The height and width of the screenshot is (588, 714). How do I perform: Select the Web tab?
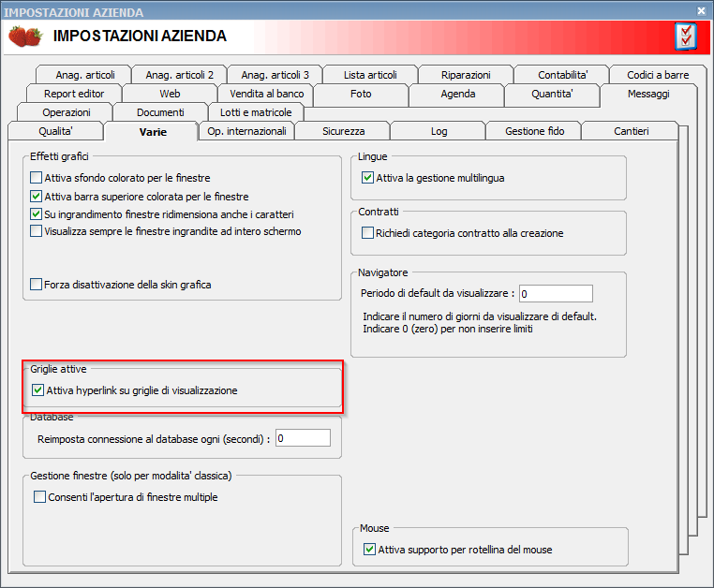pyautogui.click(x=170, y=94)
